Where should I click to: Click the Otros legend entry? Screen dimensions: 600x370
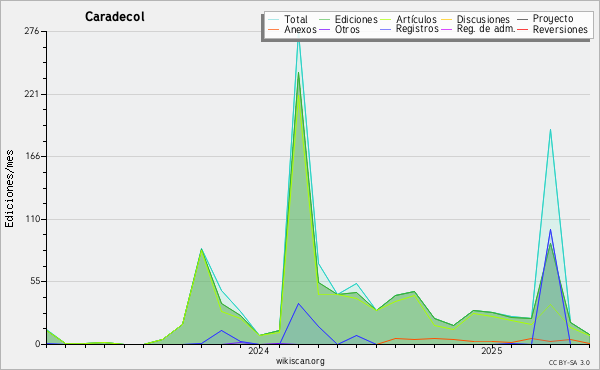pos(347,30)
